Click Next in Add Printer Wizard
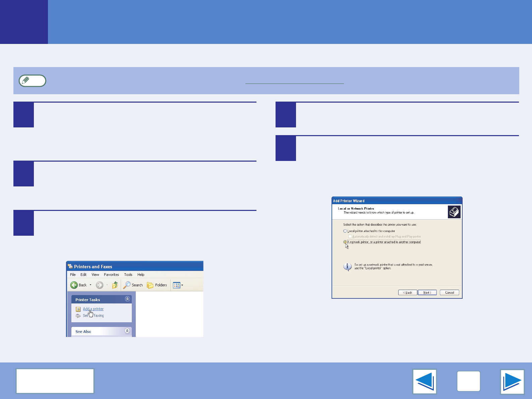Image resolution: width=532 pixels, height=399 pixels. 427,292
